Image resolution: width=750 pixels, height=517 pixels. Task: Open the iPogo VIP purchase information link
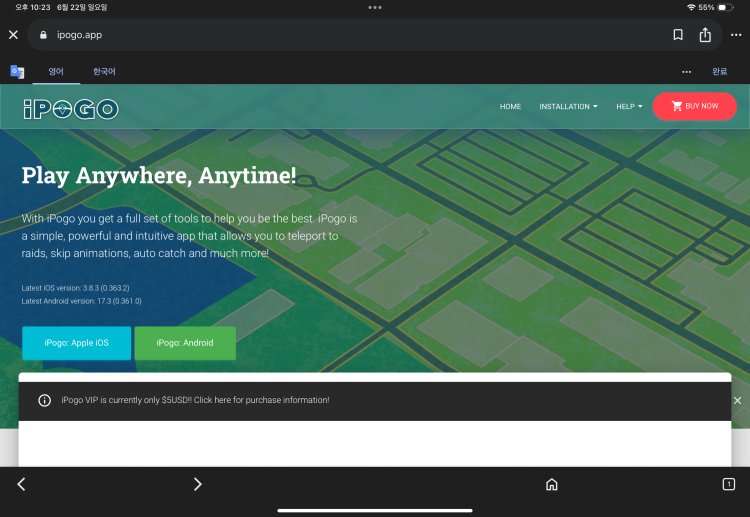195,400
